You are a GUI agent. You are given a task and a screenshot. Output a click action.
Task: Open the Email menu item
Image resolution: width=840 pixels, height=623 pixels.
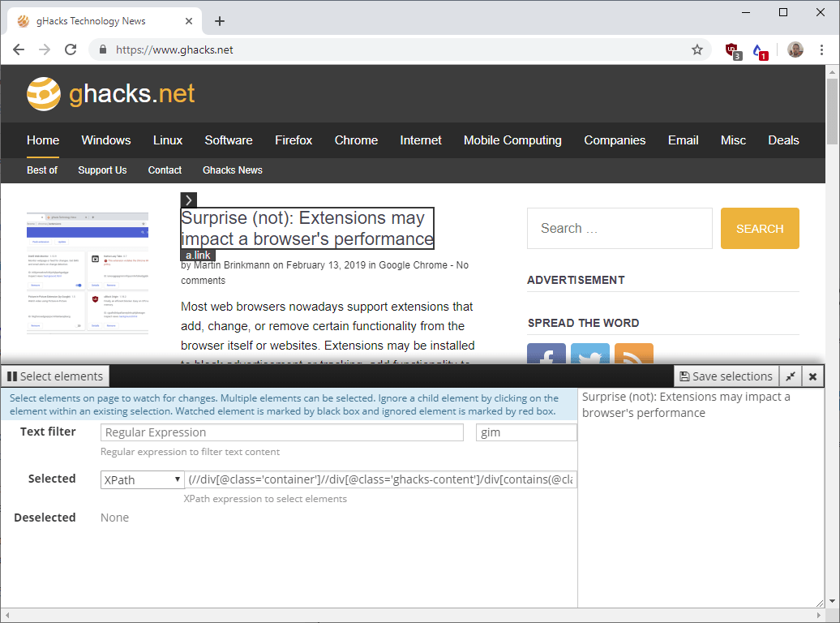[x=683, y=140]
